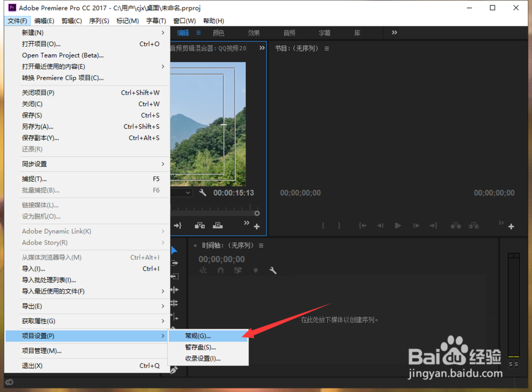
Task: Go to Out point in program monitor
Action: pos(434,226)
